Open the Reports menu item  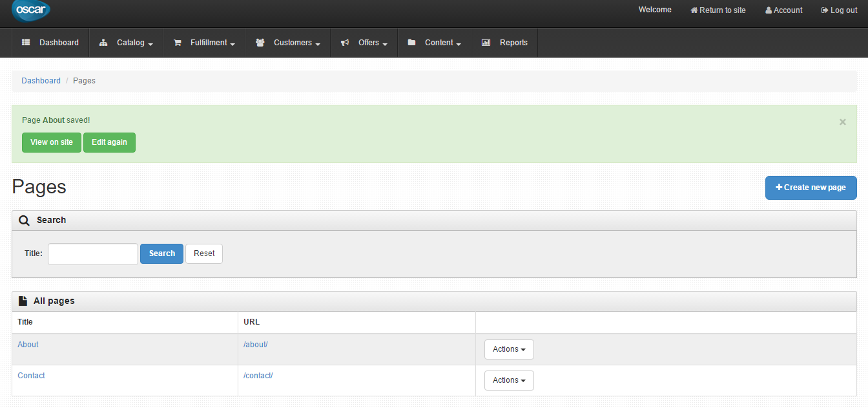[504, 43]
